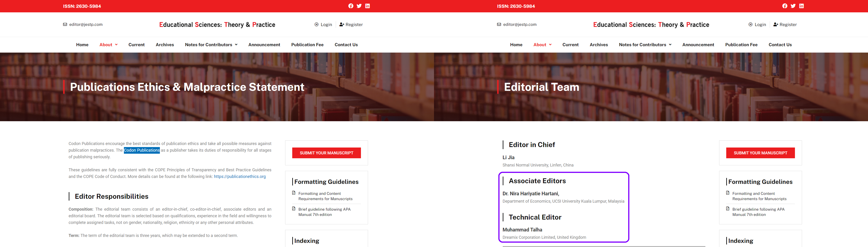Click Login icon on Editorial Team page
The height and width of the screenshot is (247, 868).
click(751, 24)
